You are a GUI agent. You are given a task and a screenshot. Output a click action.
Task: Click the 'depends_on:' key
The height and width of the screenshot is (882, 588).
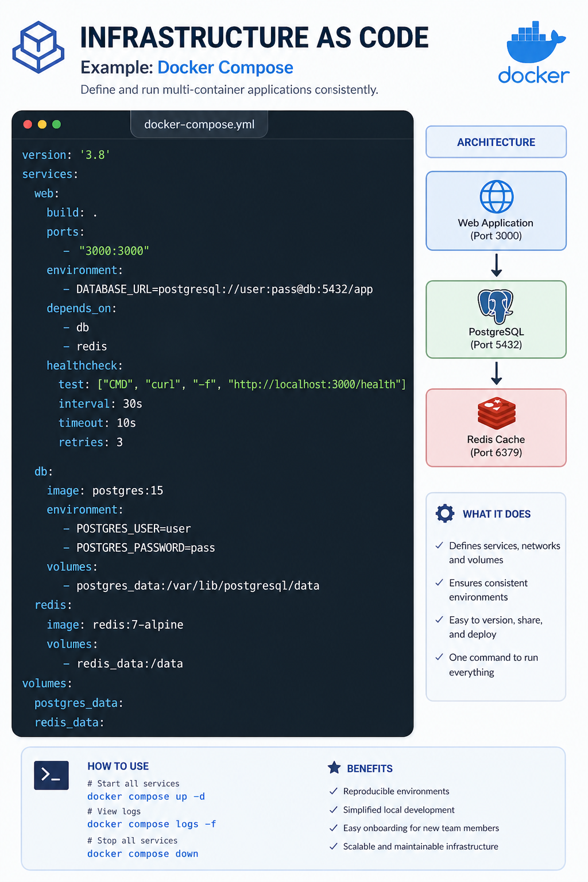82,308
